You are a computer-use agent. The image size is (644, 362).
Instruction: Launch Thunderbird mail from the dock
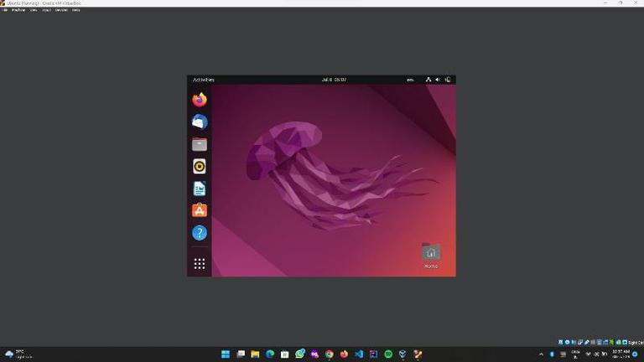point(200,122)
